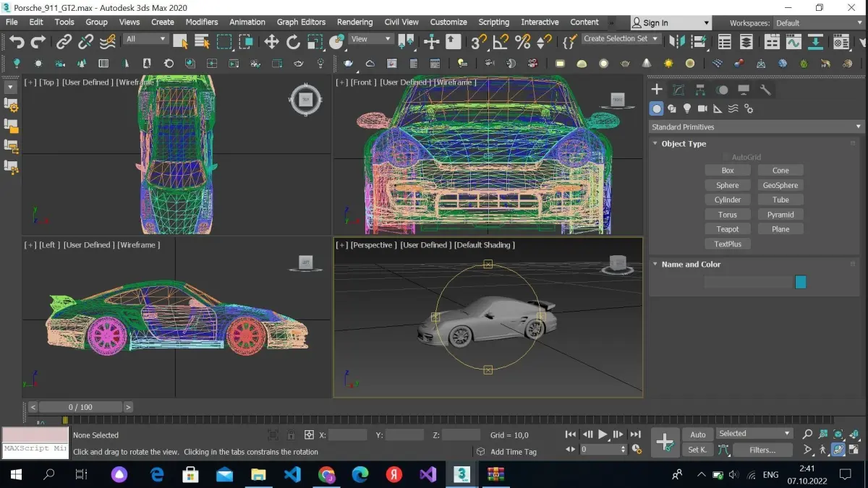Click the Filters... key filters button
The width and height of the screenshot is (868, 488).
click(x=762, y=450)
